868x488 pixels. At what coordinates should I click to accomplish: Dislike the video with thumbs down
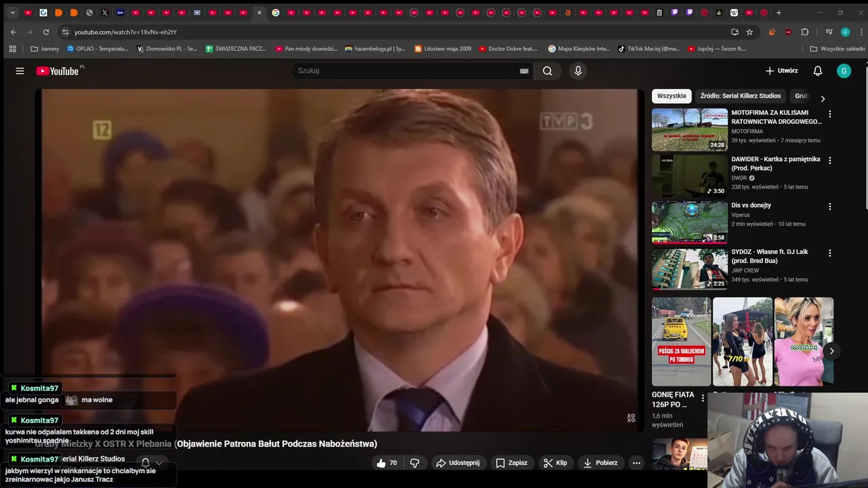pyautogui.click(x=414, y=463)
